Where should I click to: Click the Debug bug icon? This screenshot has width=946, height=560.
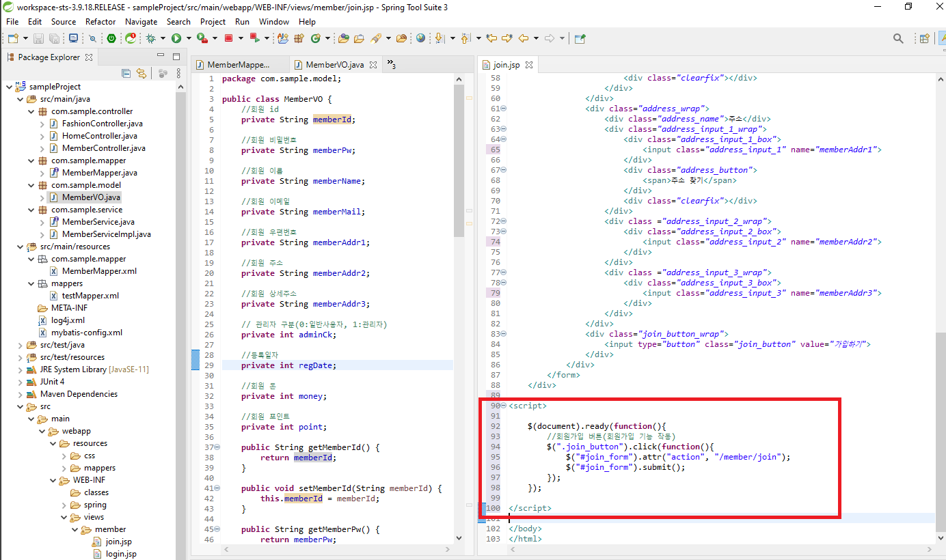click(x=150, y=39)
